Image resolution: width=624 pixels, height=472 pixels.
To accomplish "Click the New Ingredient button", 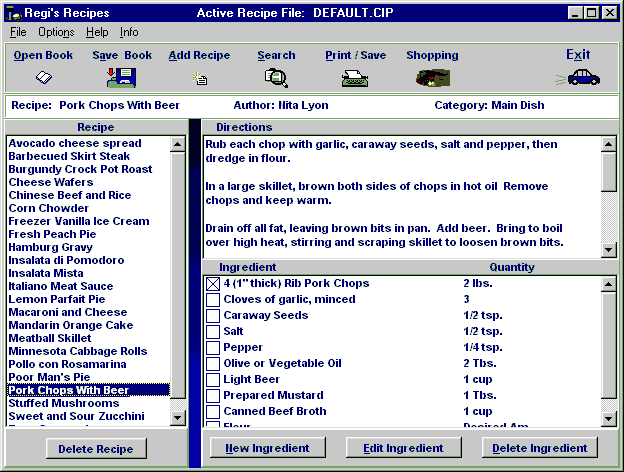I will (267, 448).
